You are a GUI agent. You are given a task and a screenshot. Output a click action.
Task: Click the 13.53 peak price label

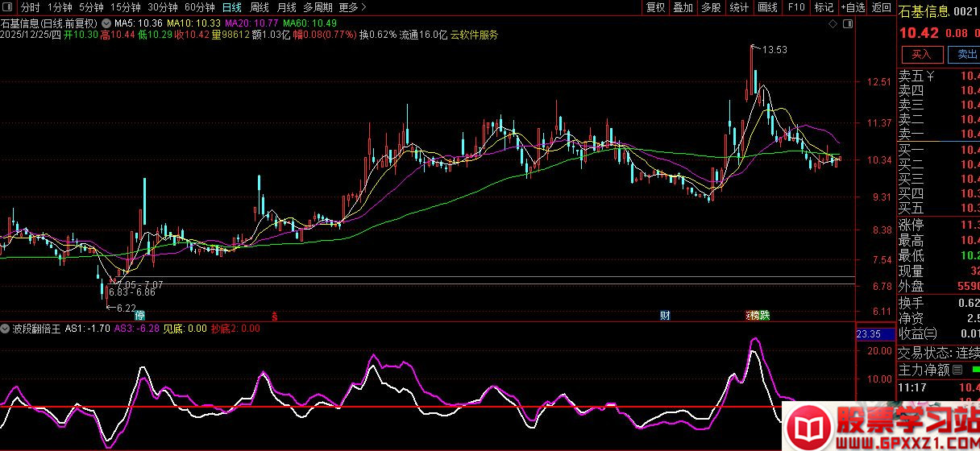click(x=774, y=50)
